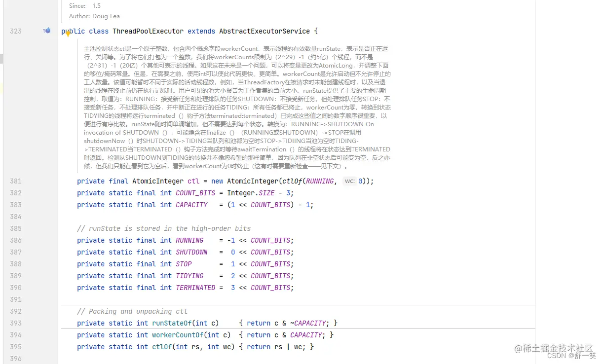Image resolution: width=604 pixels, height=364 pixels.
Task: Click line number 386 in the gutter
Action: [x=16, y=240]
